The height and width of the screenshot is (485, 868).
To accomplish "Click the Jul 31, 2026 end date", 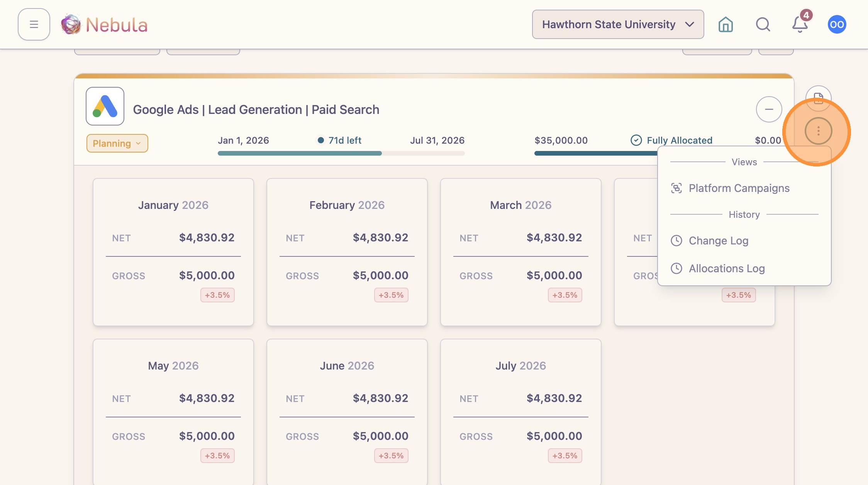I will [437, 140].
